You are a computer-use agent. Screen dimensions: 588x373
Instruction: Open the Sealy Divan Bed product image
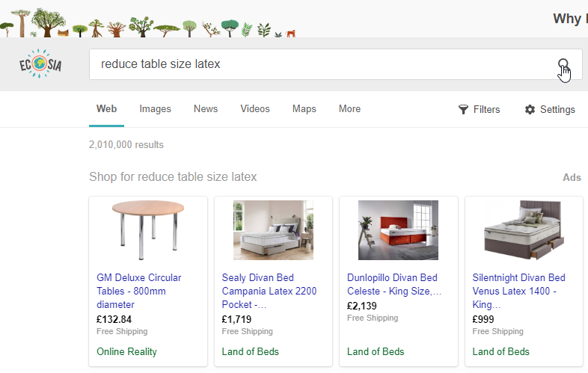pyautogui.click(x=273, y=229)
